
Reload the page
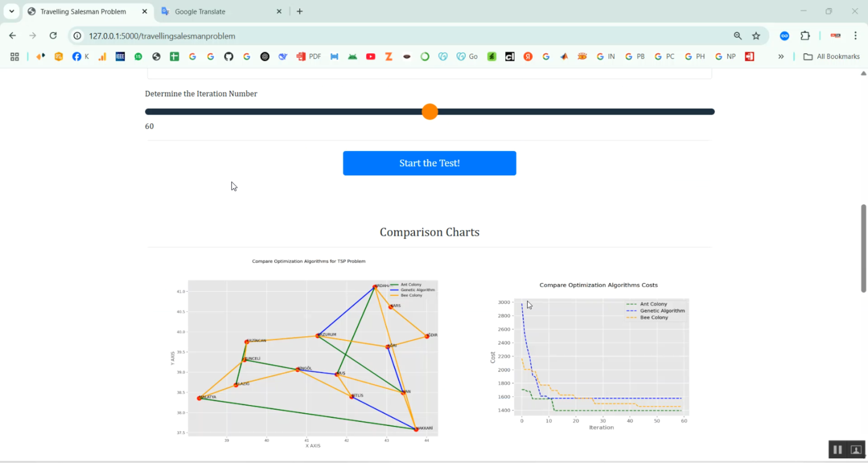coord(53,36)
